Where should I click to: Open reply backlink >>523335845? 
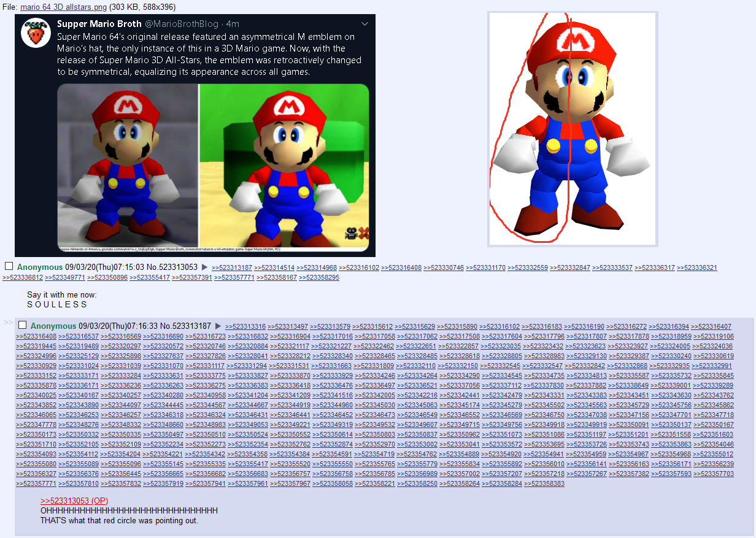click(714, 375)
